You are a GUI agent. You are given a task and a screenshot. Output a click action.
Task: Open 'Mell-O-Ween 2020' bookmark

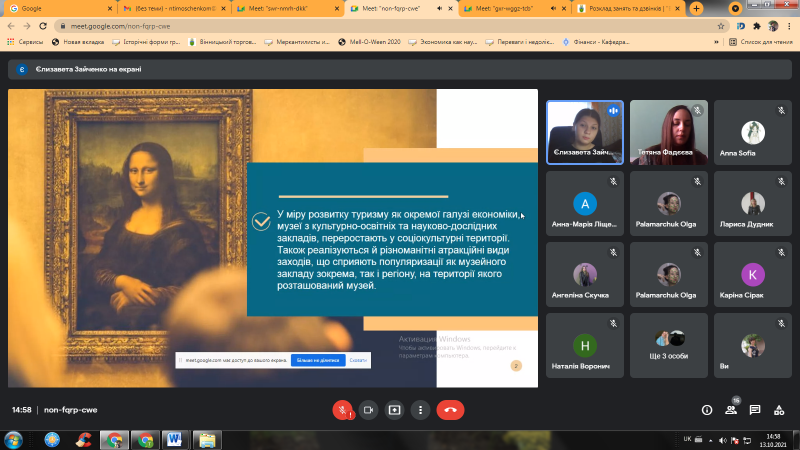coord(369,42)
